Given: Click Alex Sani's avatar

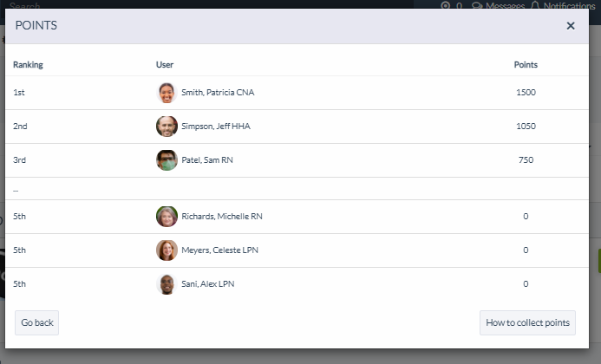Looking at the screenshot, I should click(167, 284).
